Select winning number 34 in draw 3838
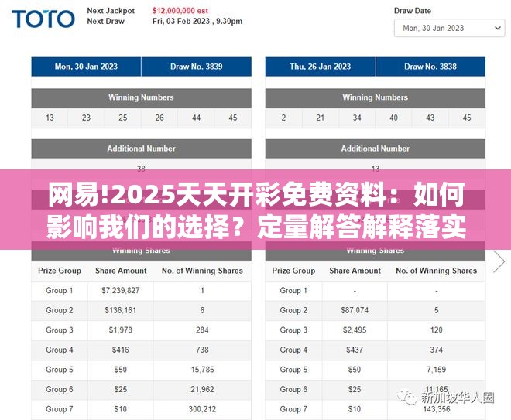Image resolution: width=511 pixels, height=420 pixels. pyautogui.click(x=357, y=118)
